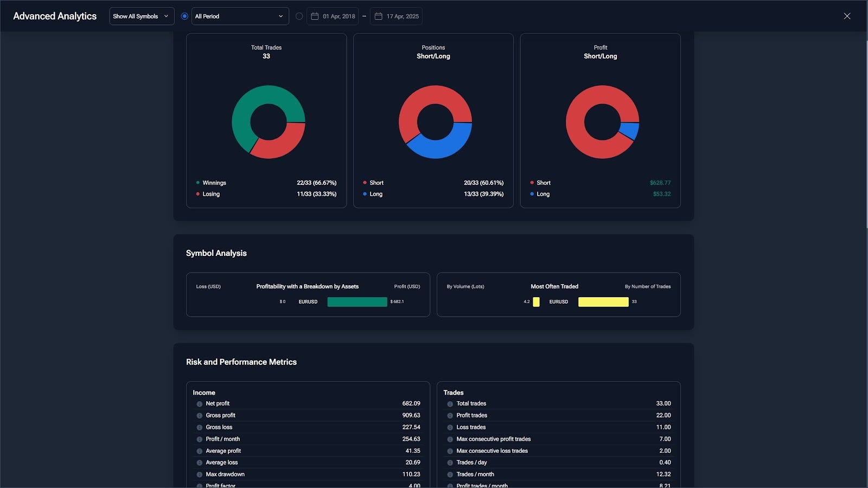Click calendar icon in end date field
Image resolution: width=868 pixels, height=488 pixels.
click(x=379, y=16)
